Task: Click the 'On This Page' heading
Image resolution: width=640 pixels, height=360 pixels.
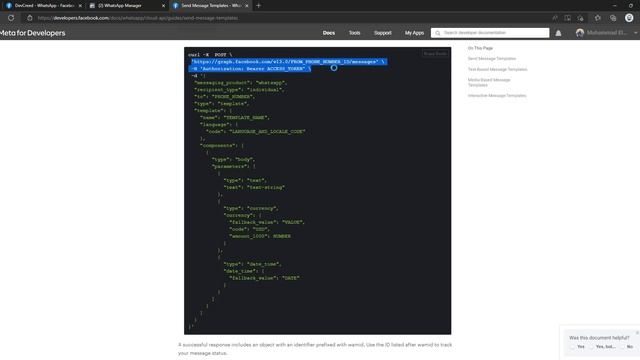Action: [480, 48]
